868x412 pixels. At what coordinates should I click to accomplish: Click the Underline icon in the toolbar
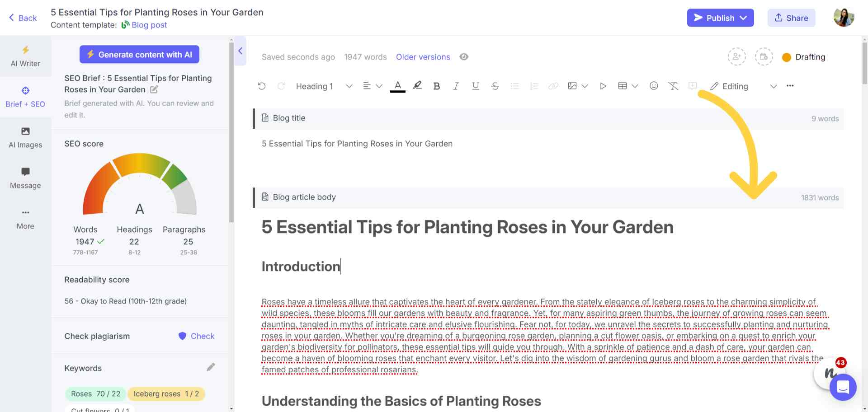475,86
